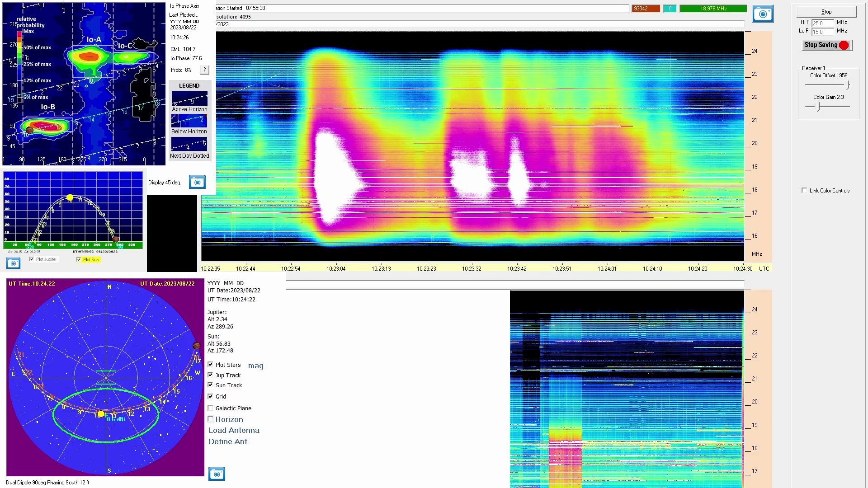Click the question mark probability help button
868x488 pixels.
pyautogui.click(x=204, y=70)
